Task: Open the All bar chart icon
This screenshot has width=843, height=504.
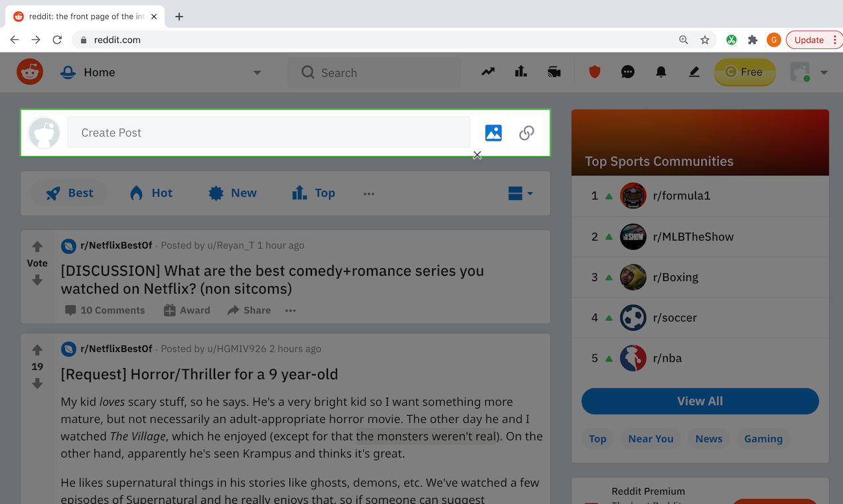Action: point(521,72)
